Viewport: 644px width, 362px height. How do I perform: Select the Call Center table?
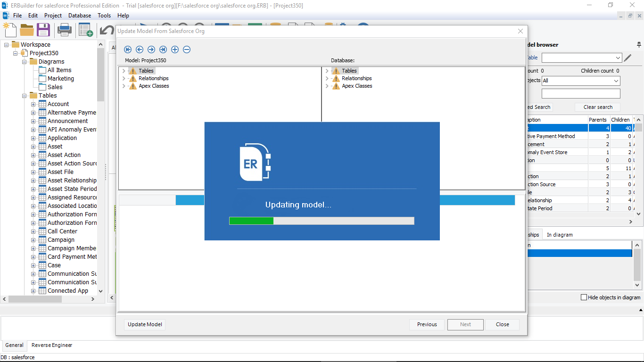point(62,231)
